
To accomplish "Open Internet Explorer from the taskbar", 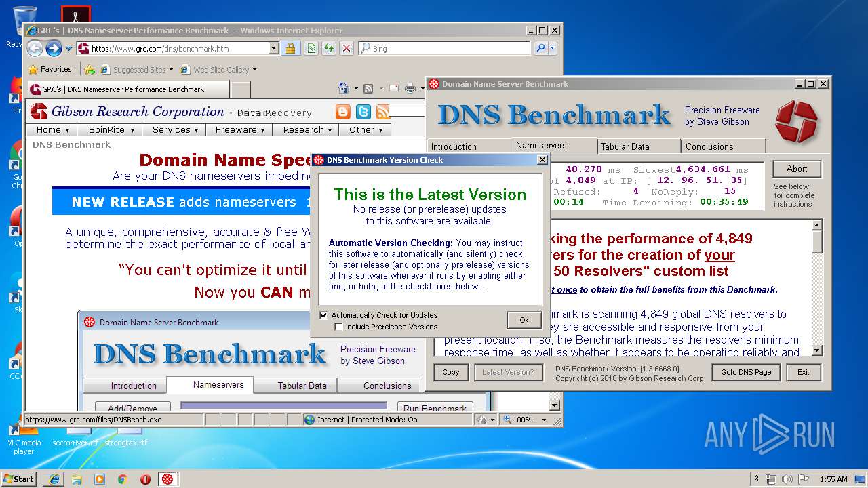I will pyautogui.click(x=54, y=479).
